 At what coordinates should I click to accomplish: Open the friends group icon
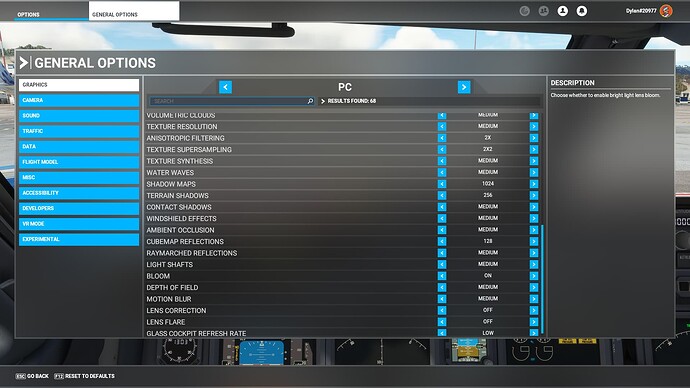543,11
